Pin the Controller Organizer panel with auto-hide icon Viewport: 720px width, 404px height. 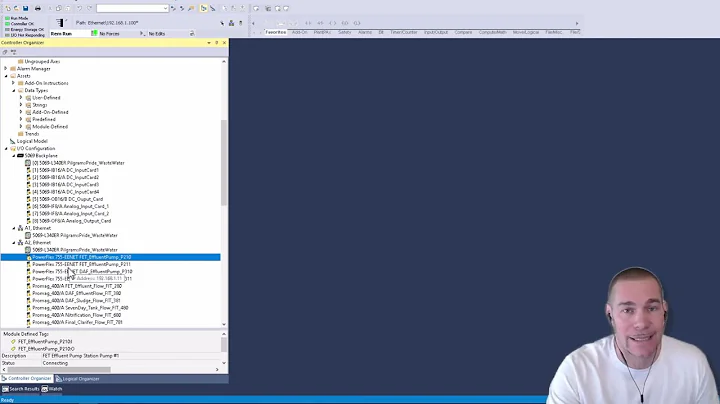(x=217, y=43)
